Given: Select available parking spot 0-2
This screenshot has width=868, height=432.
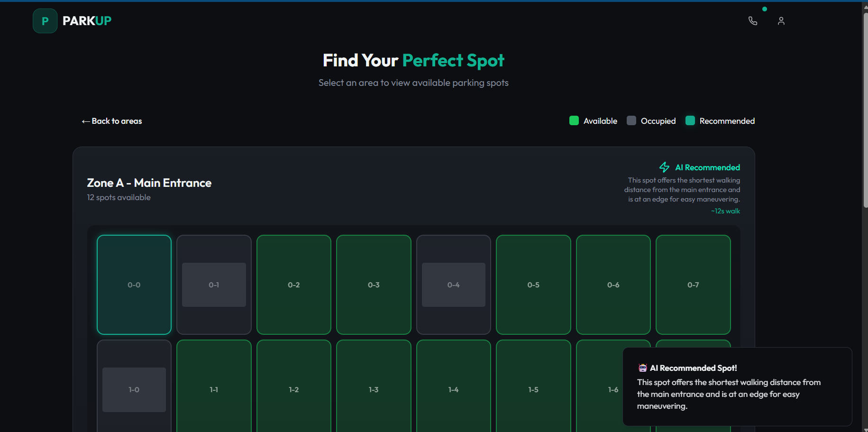Looking at the screenshot, I should (294, 285).
